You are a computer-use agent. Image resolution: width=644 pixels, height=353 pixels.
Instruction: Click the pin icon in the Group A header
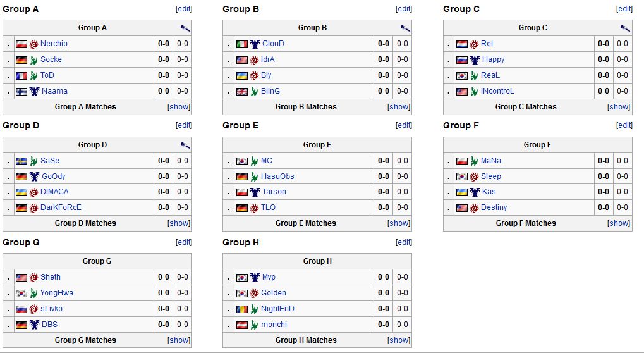(185, 28)
